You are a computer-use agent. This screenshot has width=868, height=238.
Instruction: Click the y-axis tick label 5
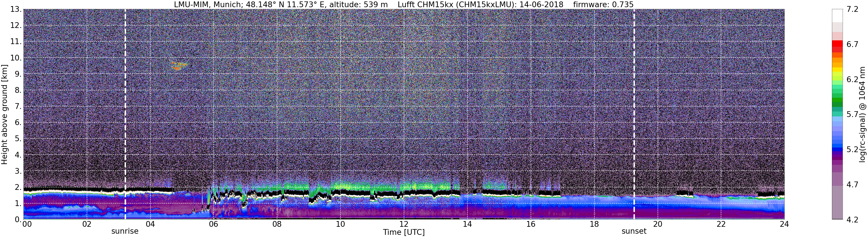click(x=18, y=139)
